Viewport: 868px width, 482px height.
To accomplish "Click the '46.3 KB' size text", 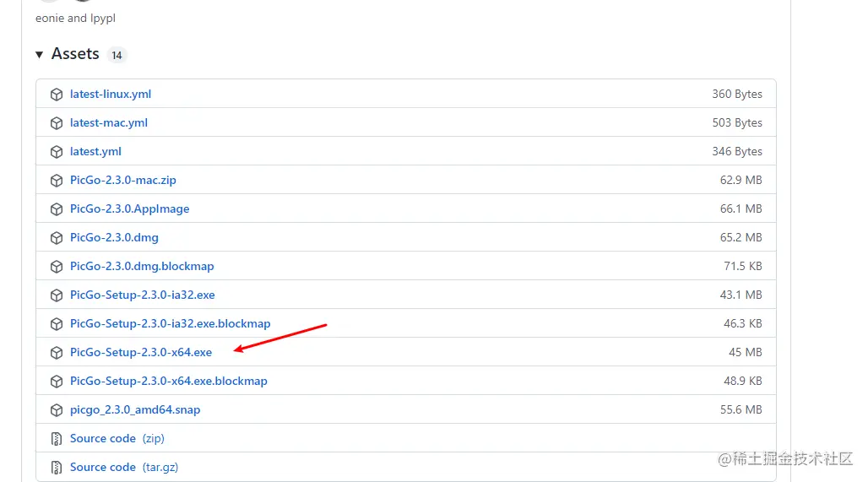I will [742, 324].
